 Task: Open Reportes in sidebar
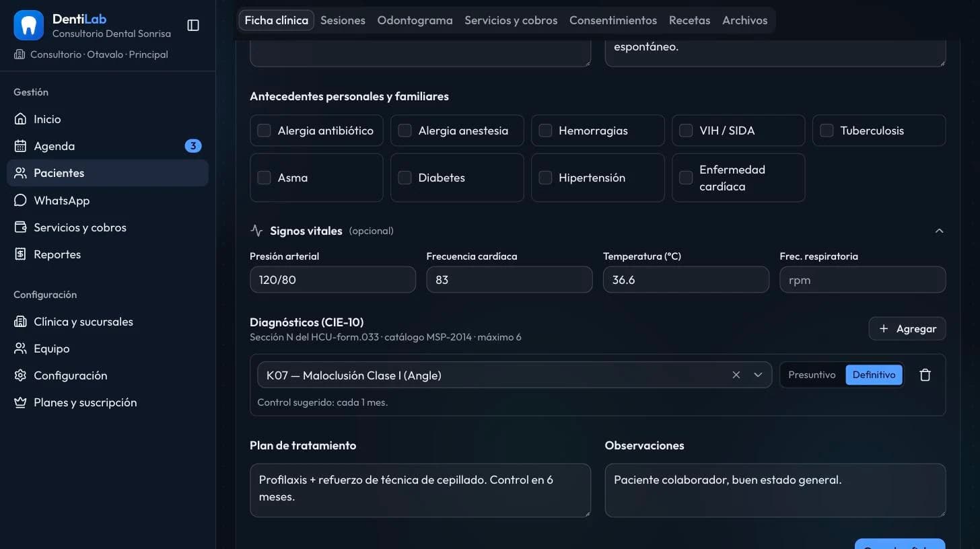(108, 254)
